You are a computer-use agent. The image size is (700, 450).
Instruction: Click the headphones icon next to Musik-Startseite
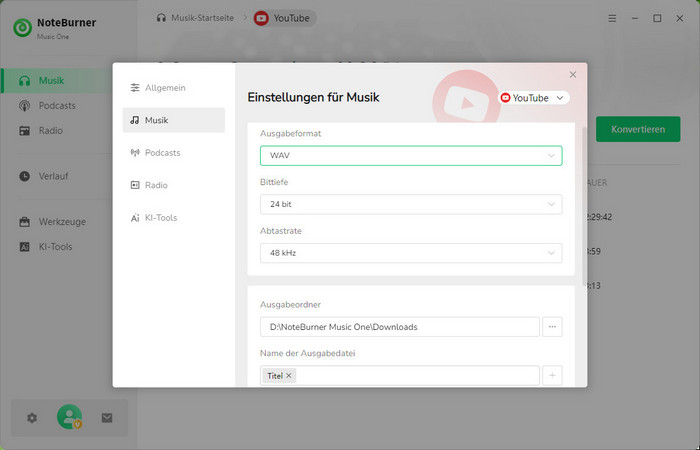tap(161, 18)
